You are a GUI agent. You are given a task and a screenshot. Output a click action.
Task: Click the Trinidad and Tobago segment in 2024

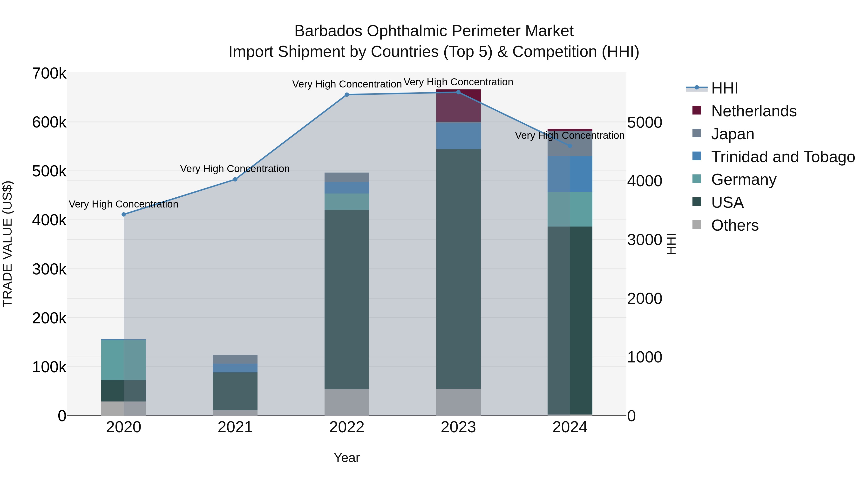pos(570,174)
